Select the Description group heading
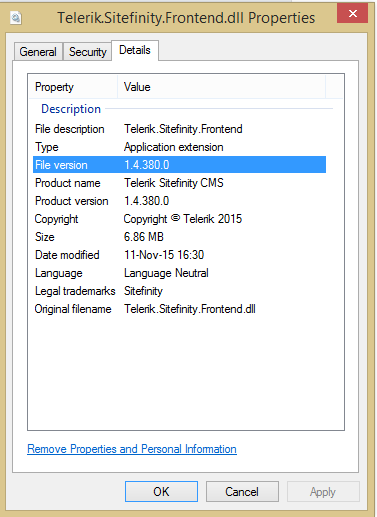377x517 pixels. (x=71, y=109)
